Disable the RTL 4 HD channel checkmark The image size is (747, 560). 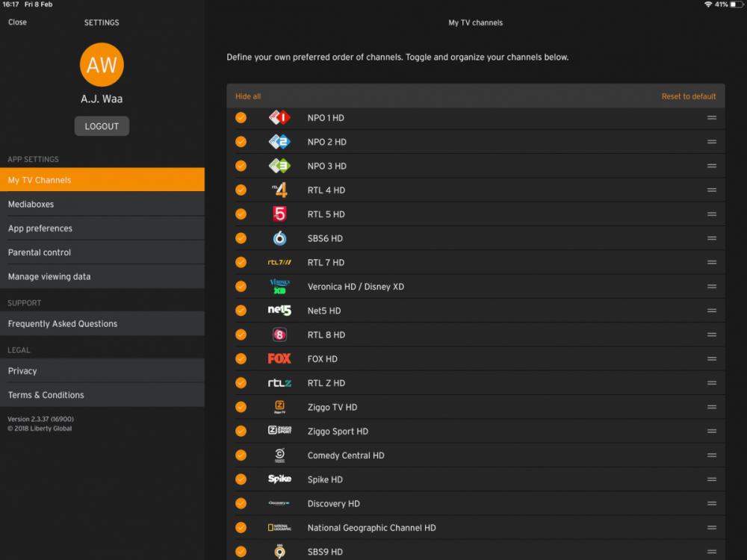(241, 190)
